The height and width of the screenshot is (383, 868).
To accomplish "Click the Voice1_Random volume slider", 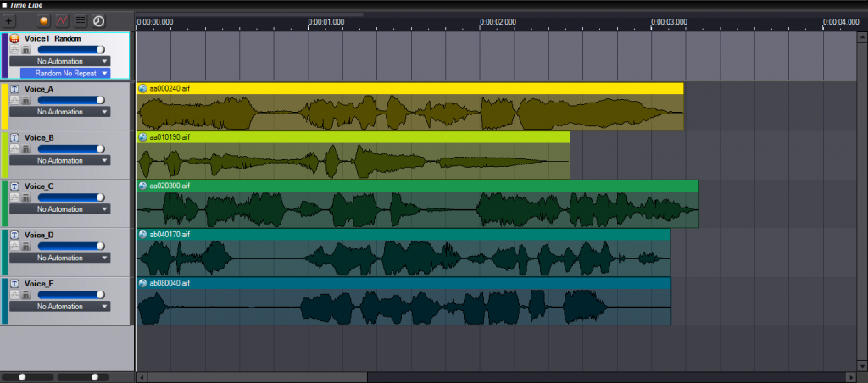I will (71, 50).
